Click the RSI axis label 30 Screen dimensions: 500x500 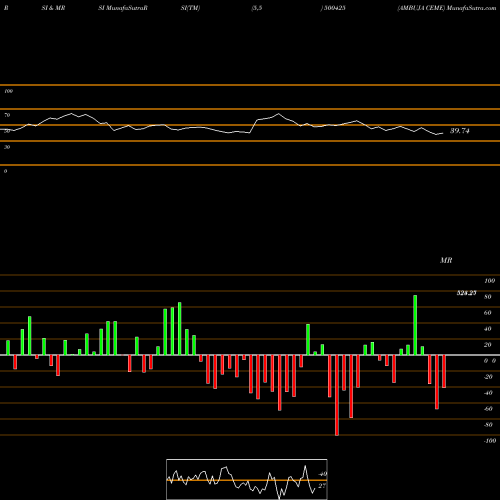point(7,147)
